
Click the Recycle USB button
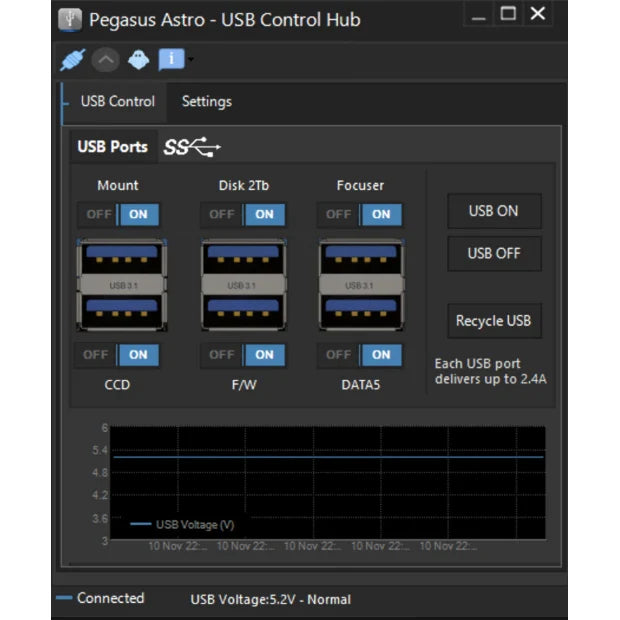[x=494, y=321]
